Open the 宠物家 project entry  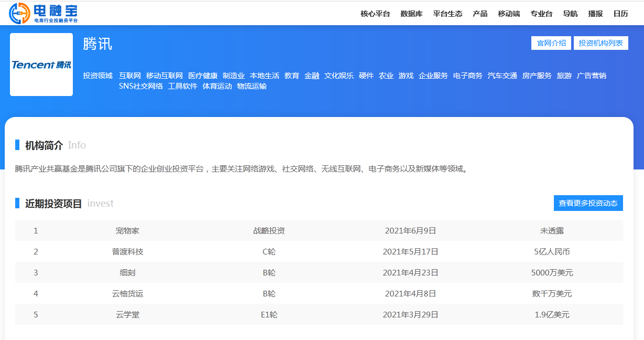127,230
